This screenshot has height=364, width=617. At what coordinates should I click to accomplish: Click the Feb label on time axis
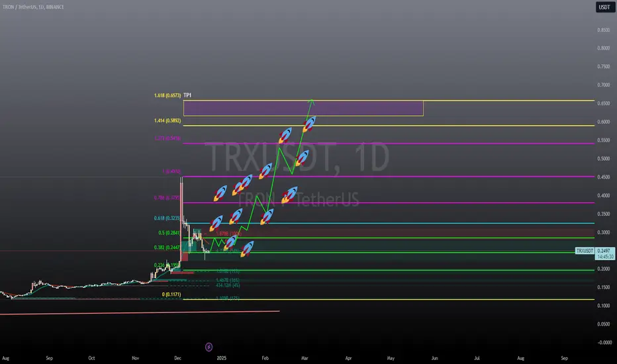pyautogui.click(x=265, y=358)
